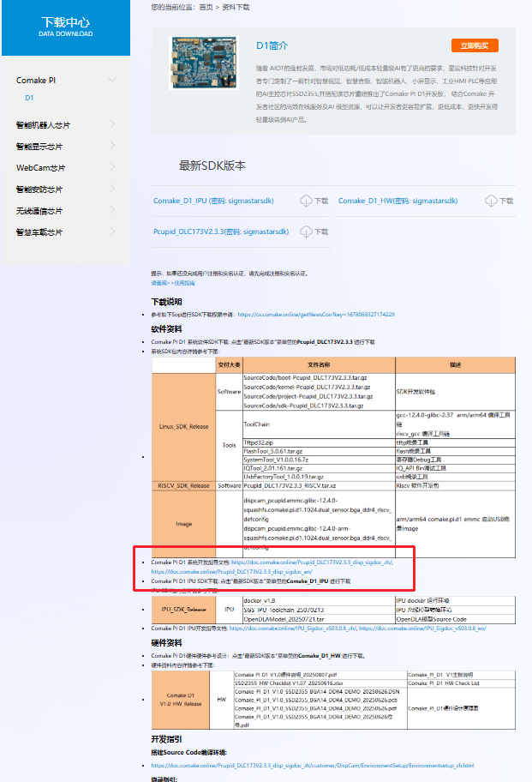Click the 交付大类 table header
Viewport: 532px width, 782px height.
pos(229,365)
